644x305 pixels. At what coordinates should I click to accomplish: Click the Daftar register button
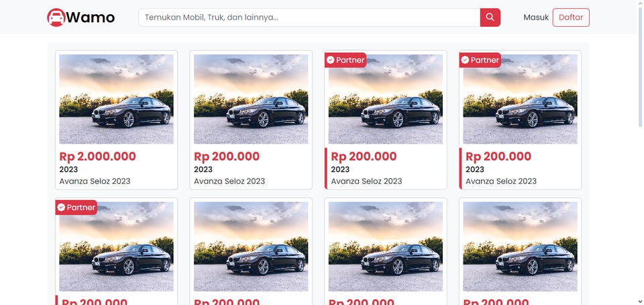pos(571,17)
